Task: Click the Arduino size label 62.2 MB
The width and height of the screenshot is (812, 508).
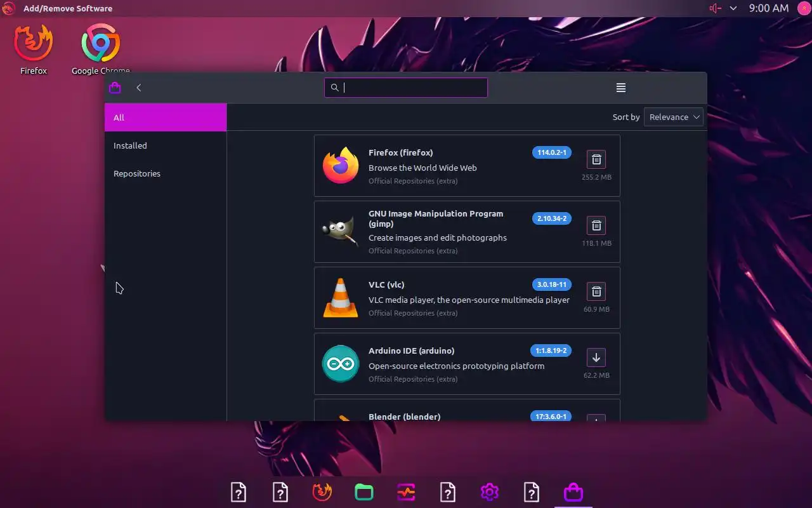Action: pyautogui.click(x=596, y=375)
